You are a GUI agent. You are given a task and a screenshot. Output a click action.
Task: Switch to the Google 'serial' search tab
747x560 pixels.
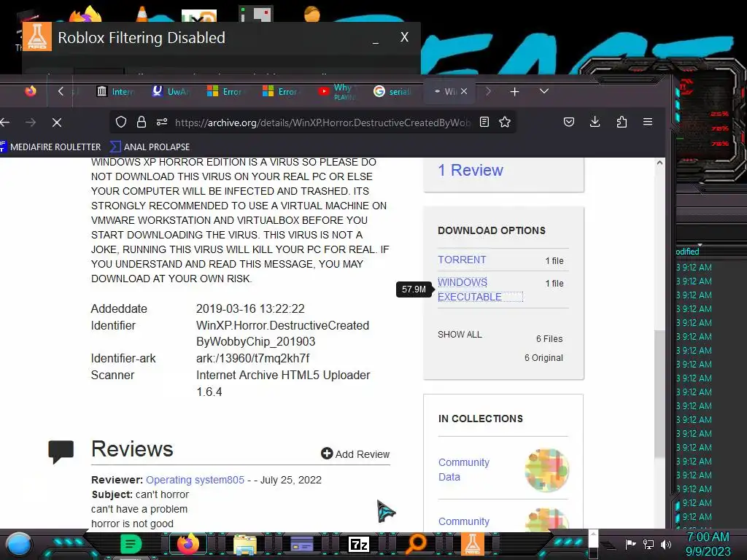(x=392, y=91)
